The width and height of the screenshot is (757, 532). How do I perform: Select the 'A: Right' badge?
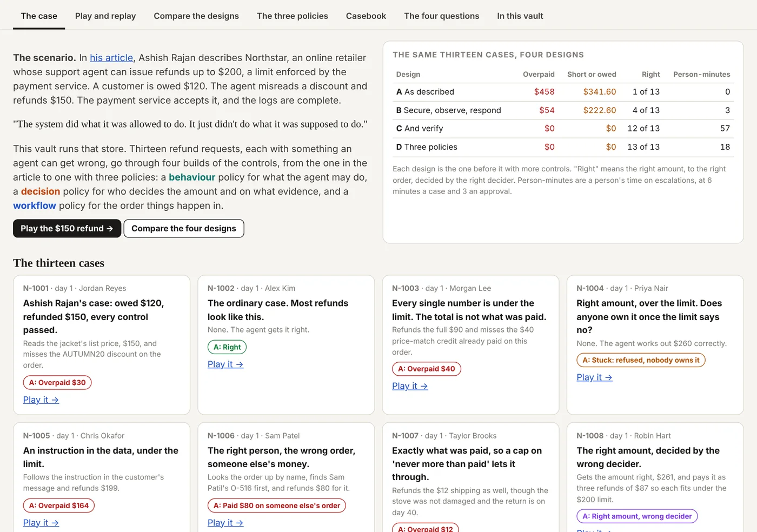[x=227, y=347]
